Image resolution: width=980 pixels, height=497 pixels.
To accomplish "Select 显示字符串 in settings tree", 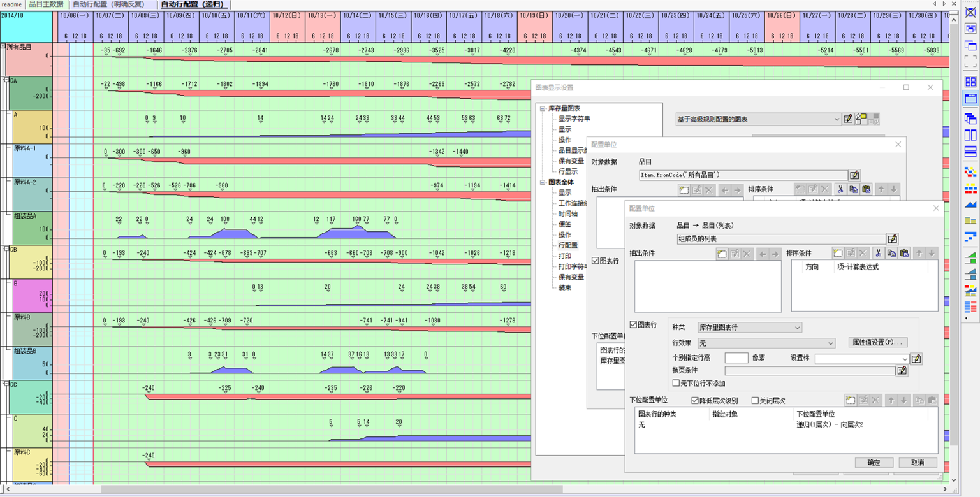I will pyautogui.click(x=574, y=119).
